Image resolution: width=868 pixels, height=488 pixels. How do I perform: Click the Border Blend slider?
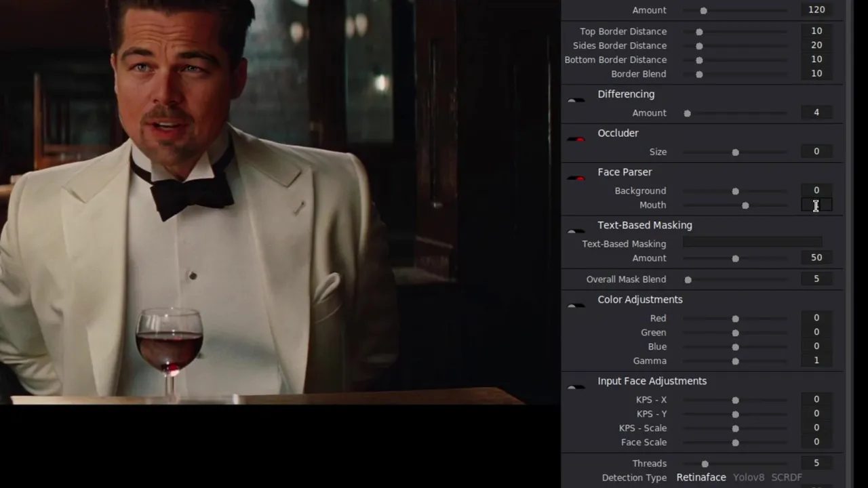[x=735, y=75]
